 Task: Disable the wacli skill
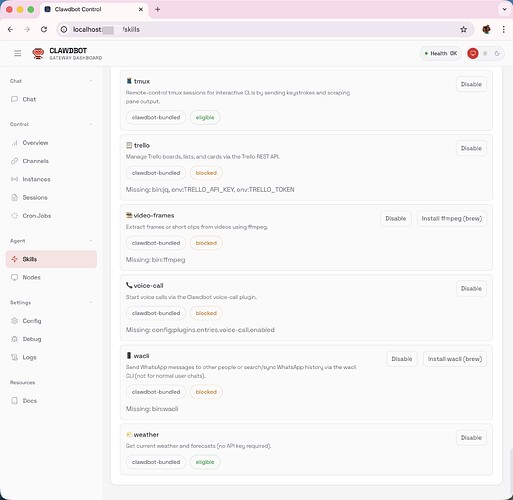(402, 359)
